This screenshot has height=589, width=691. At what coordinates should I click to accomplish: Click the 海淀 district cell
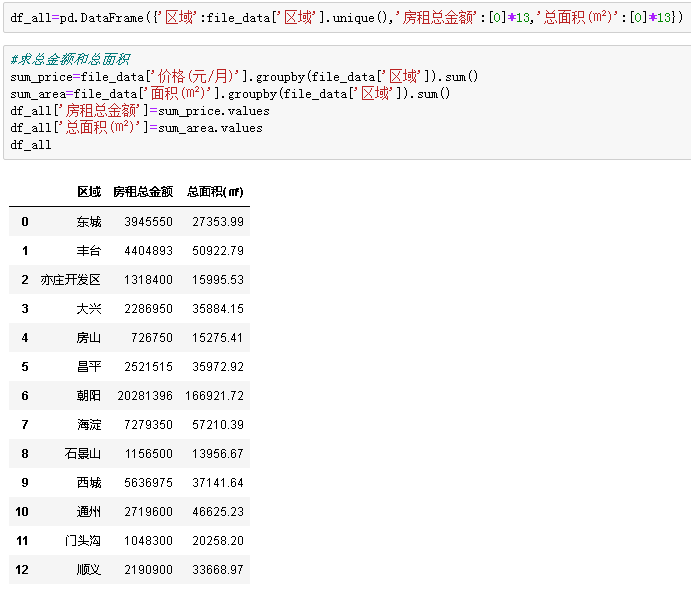[88, 425]
